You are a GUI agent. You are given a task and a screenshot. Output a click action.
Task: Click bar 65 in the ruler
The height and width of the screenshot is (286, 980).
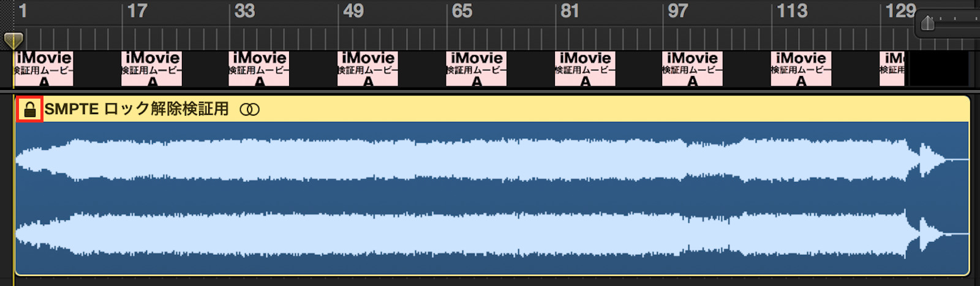pos(461,11)
